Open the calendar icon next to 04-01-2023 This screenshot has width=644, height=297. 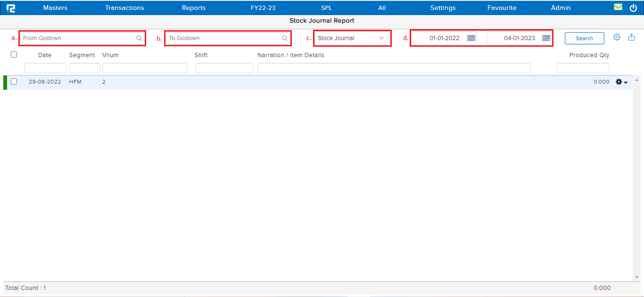(547, 38)
